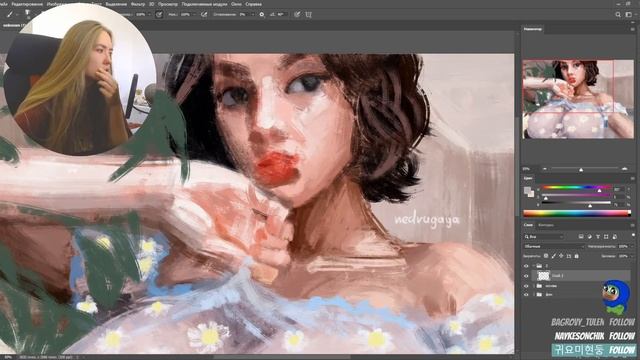Filter layers by smart objects icon
Screen dimensions: 640x360
click(615, 237)
